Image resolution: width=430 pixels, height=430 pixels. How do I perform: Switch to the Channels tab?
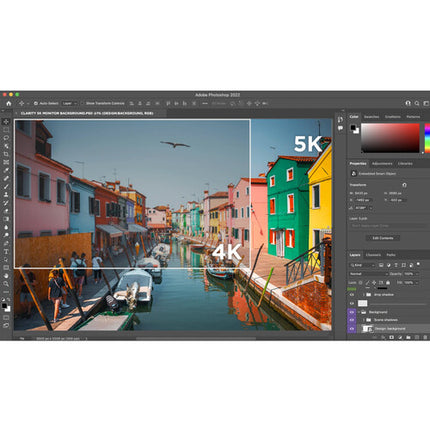click(373, 255)
